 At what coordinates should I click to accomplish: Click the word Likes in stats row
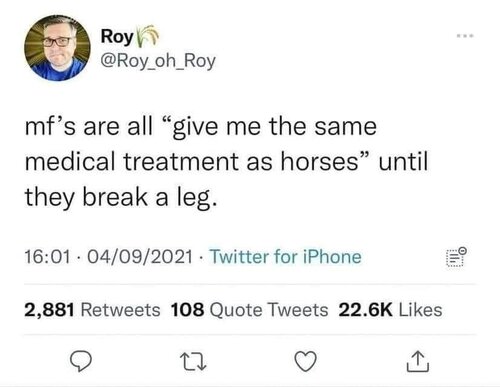tap(421, 310)
